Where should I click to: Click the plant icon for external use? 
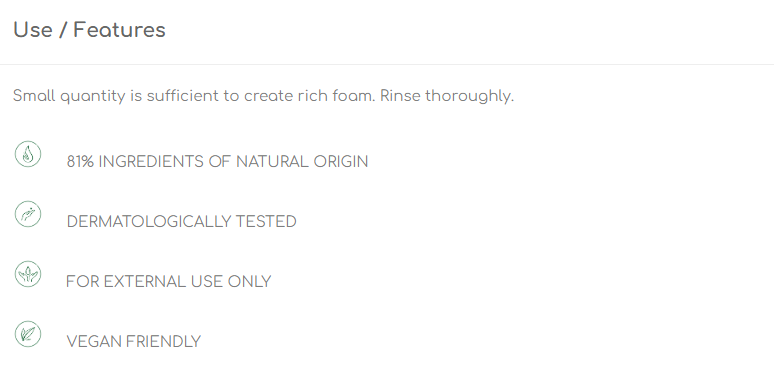coord(28,274)
